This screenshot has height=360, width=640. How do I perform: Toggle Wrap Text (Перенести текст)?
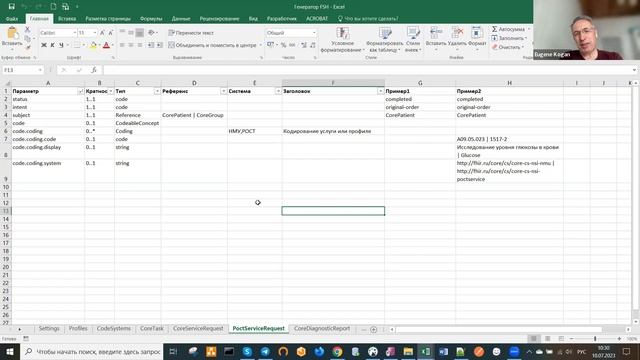point(191,33)
